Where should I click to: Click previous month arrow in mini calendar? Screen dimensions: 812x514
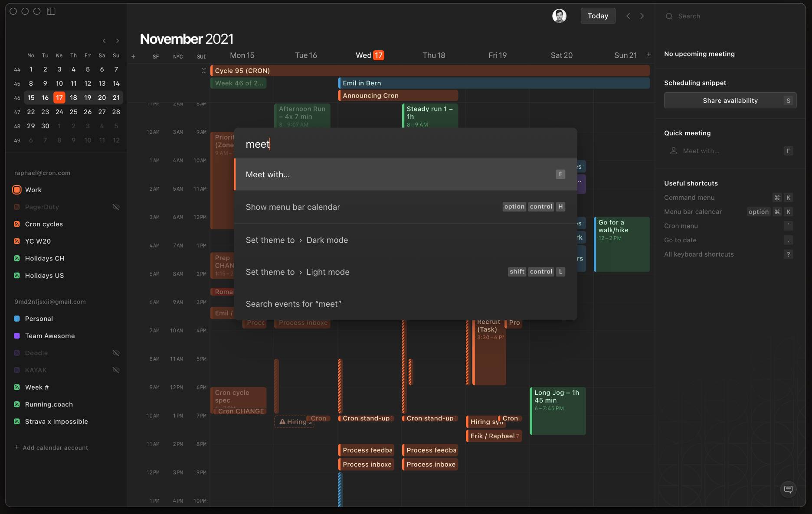coord(104,41)
